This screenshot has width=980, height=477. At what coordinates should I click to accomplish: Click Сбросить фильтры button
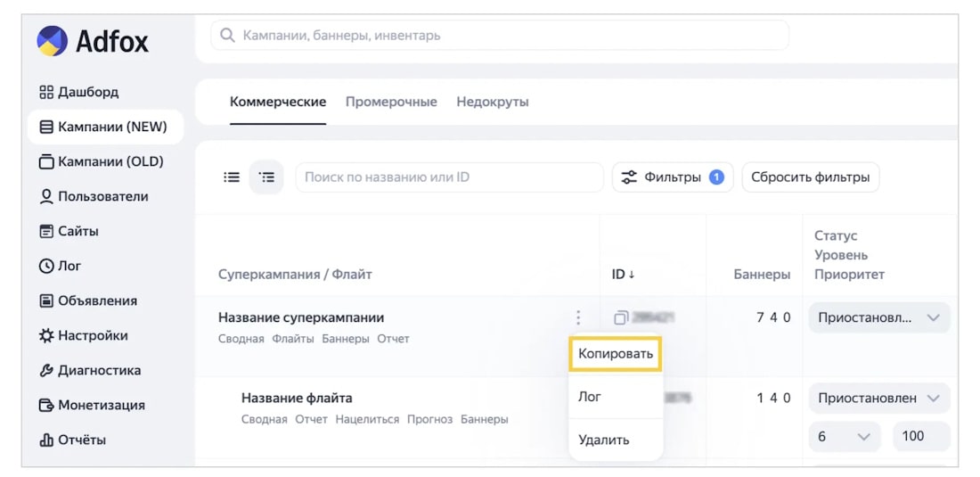click(810, 177)
